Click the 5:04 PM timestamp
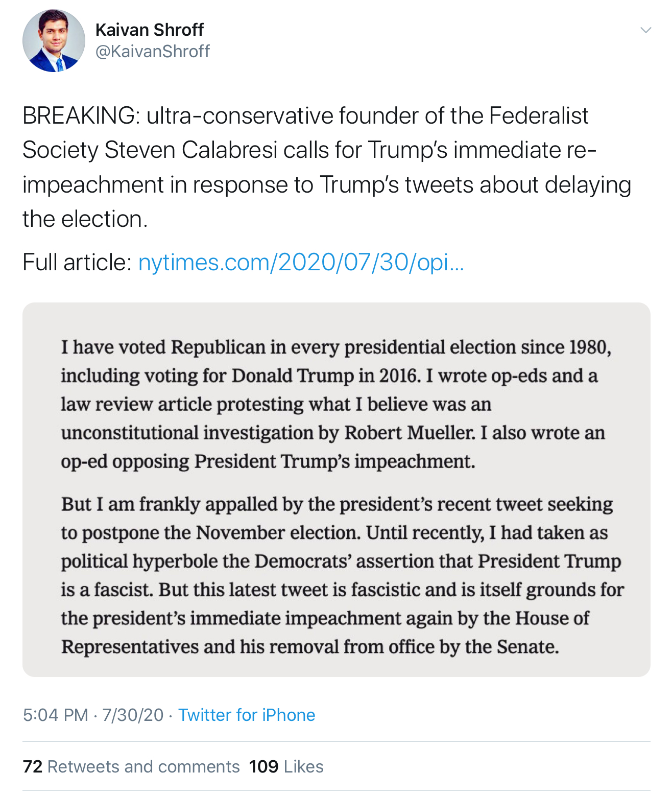Image resolution: width=672 pixels, height=796 pixels. pos(55,715)
